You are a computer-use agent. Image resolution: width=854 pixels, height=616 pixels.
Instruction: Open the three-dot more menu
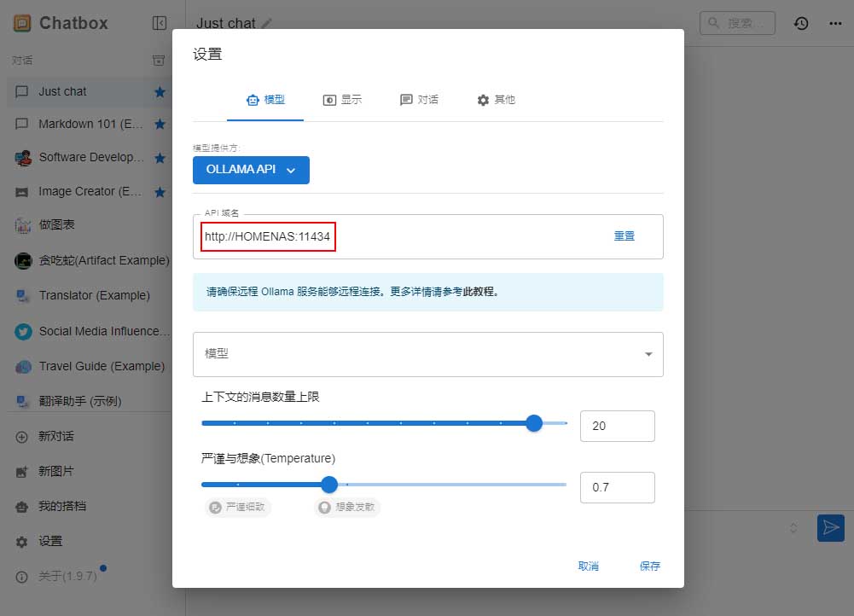[835, 23]
